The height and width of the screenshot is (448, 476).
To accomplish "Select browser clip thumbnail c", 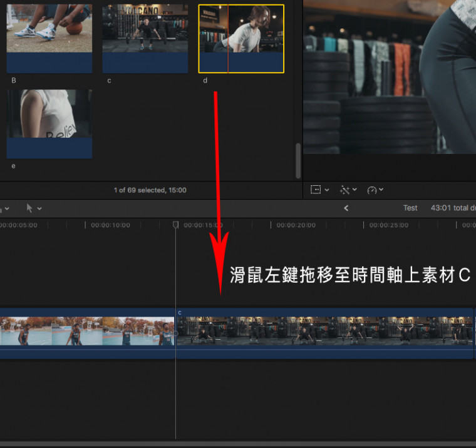I will click(145, 39).
